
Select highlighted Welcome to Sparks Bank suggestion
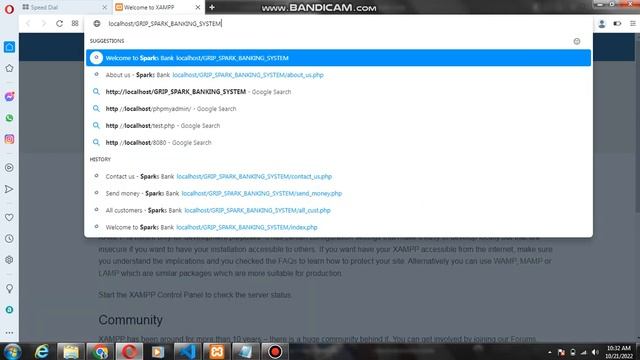click(x=338, y=58)
